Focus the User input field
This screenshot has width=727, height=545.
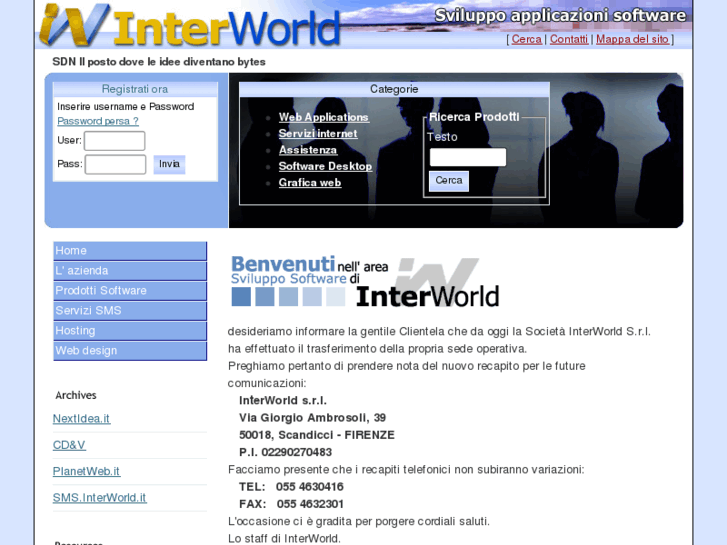point(115,141)
